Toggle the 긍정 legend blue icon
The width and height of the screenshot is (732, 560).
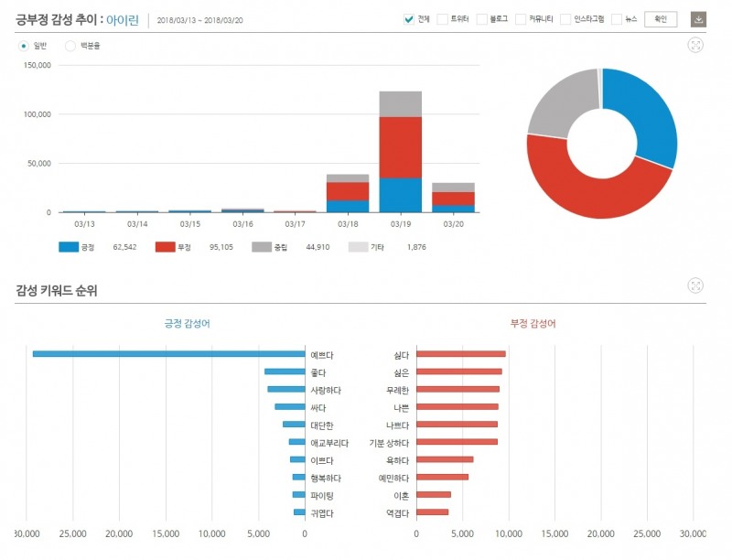point(69,247)
